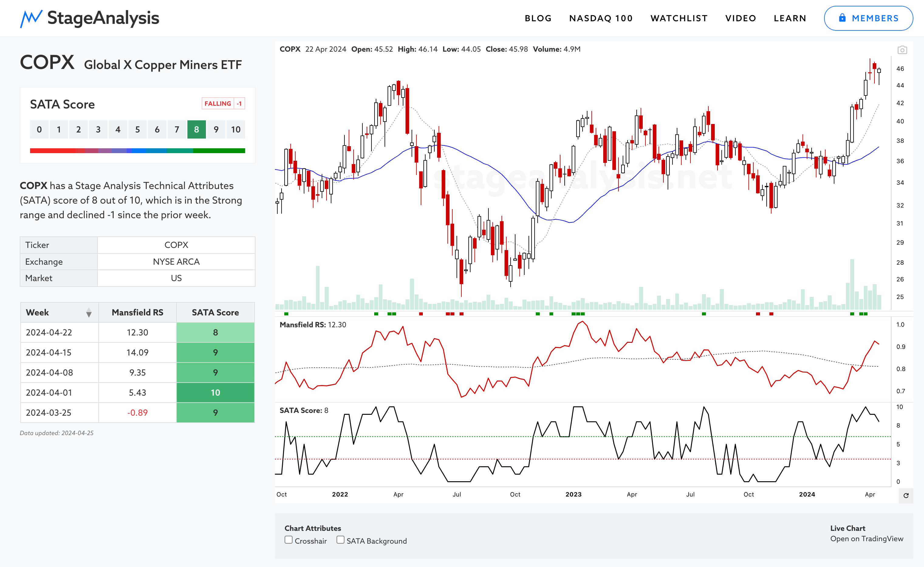Click Mansfield RS value 5.43
This screenshot has width=924, height=567.
pos(137,393)
